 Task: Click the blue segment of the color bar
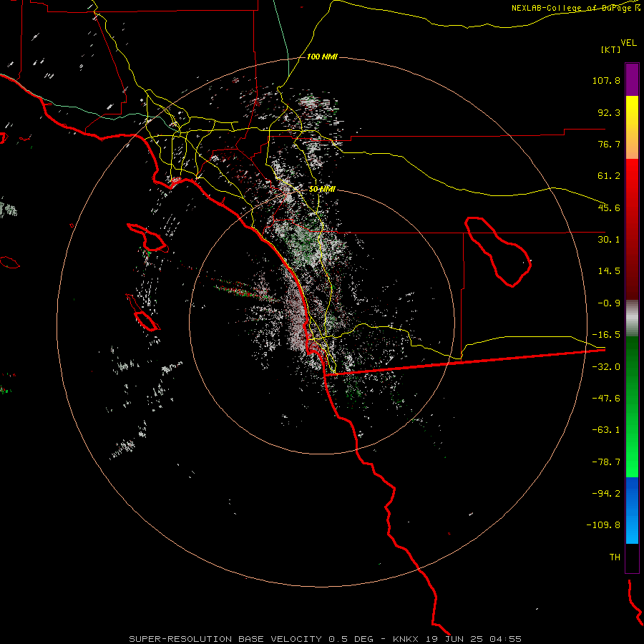coord(632,510)
